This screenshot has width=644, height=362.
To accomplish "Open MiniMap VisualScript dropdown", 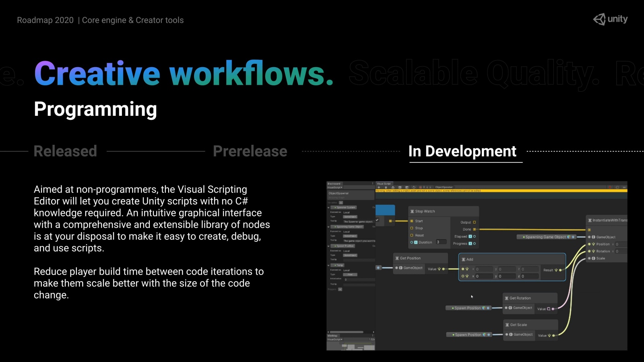I will pos(335,339).
